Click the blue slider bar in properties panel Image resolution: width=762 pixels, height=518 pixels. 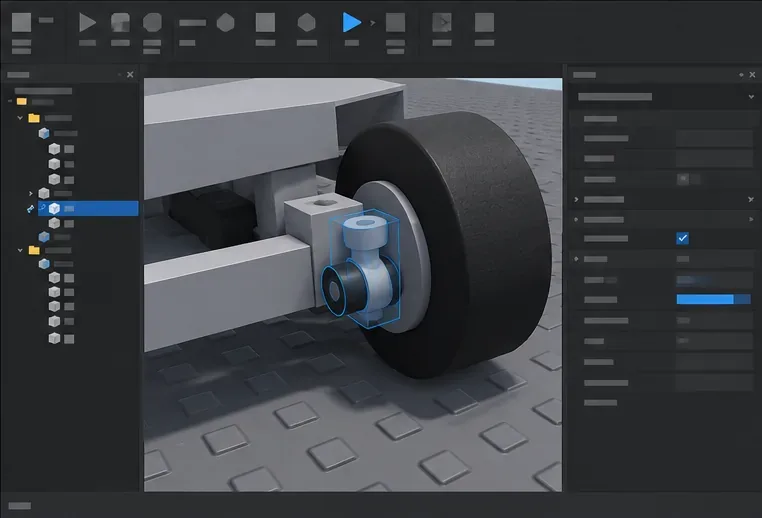pyautogui.click(x=713, y=299)
